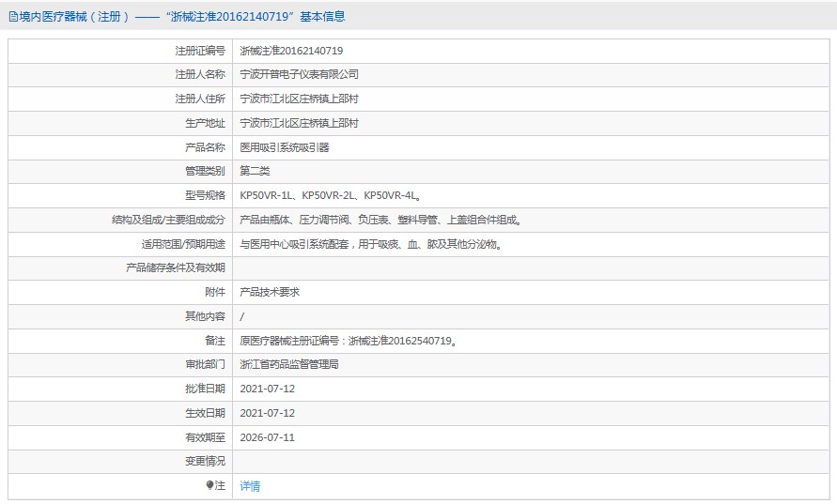Screen dimensions: 837x504
Task: Select product name 医用吸引系统吸引器
Action: (285, 147)
